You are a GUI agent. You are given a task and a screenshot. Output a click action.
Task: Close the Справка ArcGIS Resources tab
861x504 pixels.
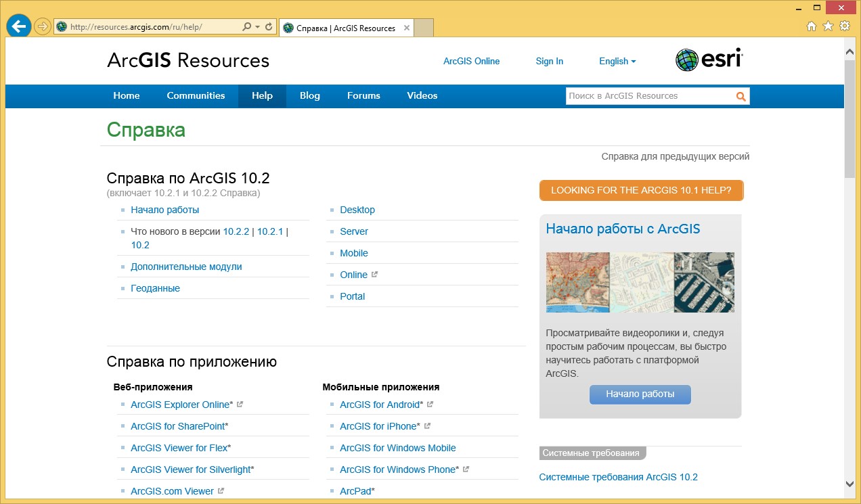[x=406, y=28]
